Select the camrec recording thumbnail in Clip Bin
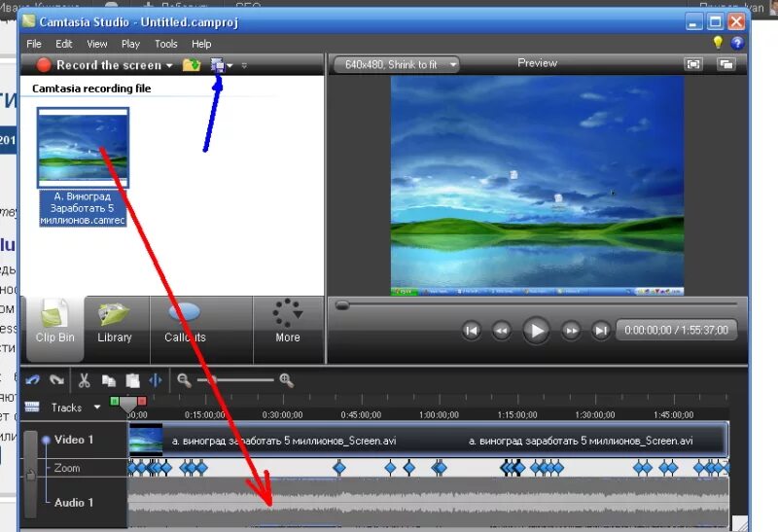778x532 pixels. tap(83, 148)
